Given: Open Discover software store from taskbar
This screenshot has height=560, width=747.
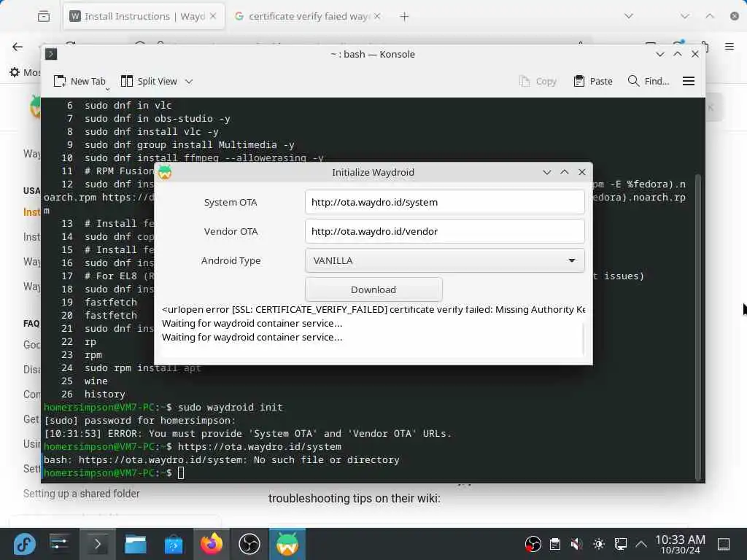Looking at the screenshot, I should [174, 544].
